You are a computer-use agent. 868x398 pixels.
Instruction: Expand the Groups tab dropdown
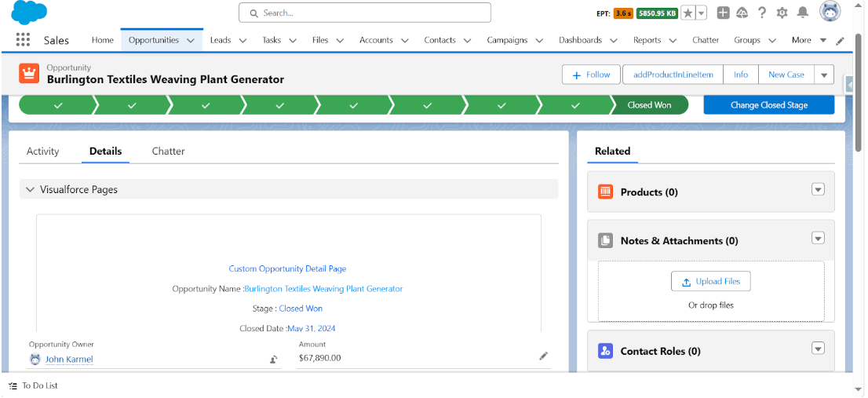click(x=772, y=40)
